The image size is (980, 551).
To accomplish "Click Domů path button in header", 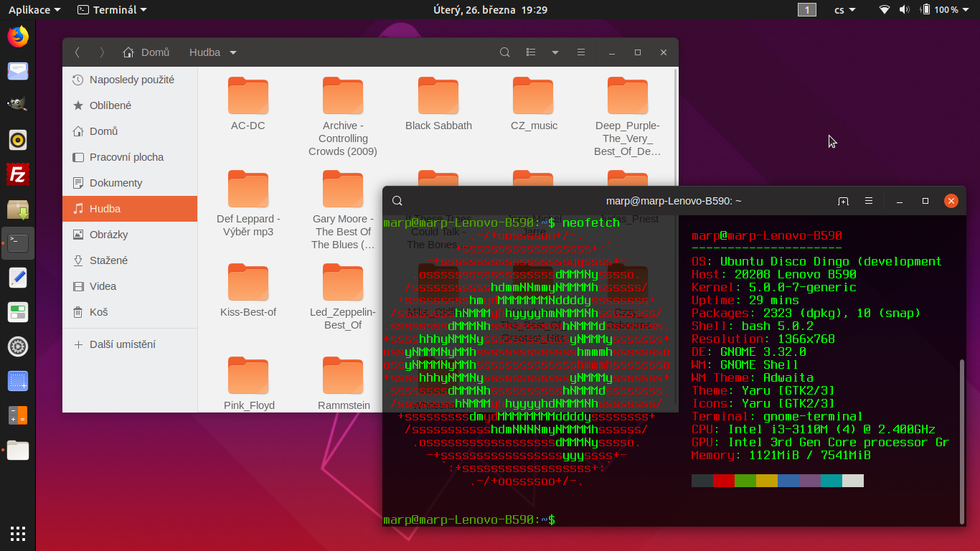I will coord(146,52).
